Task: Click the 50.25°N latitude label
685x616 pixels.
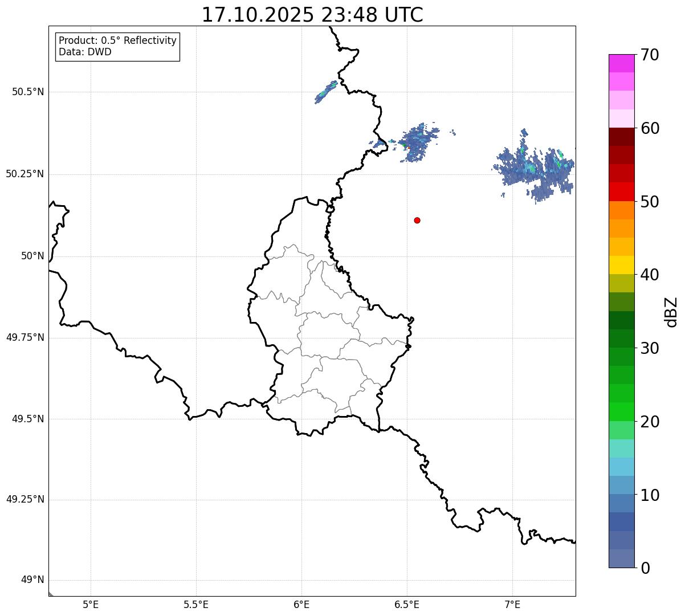Action: (25, 174)
